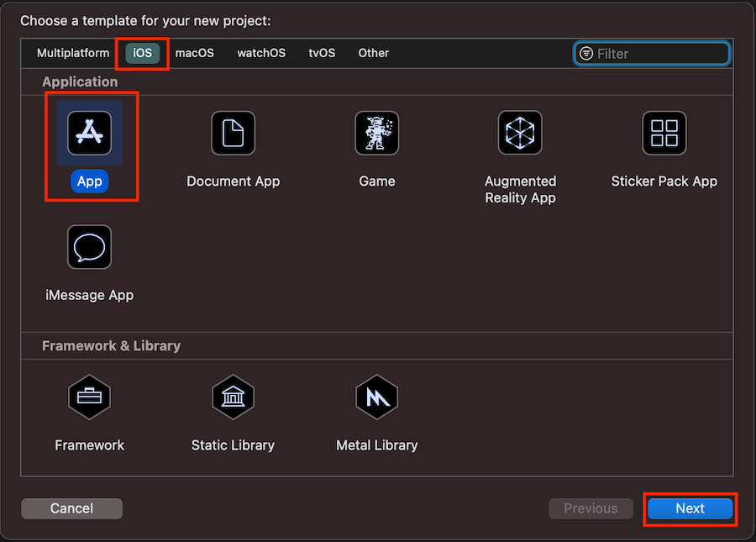Click the Document App label
Viewport: 756px width, 542px height.
233,182
